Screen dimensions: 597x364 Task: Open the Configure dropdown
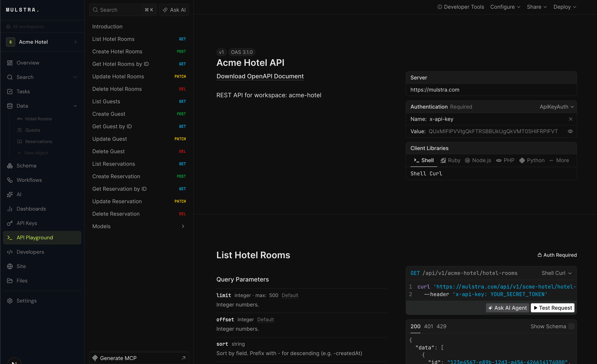(505, 7)
